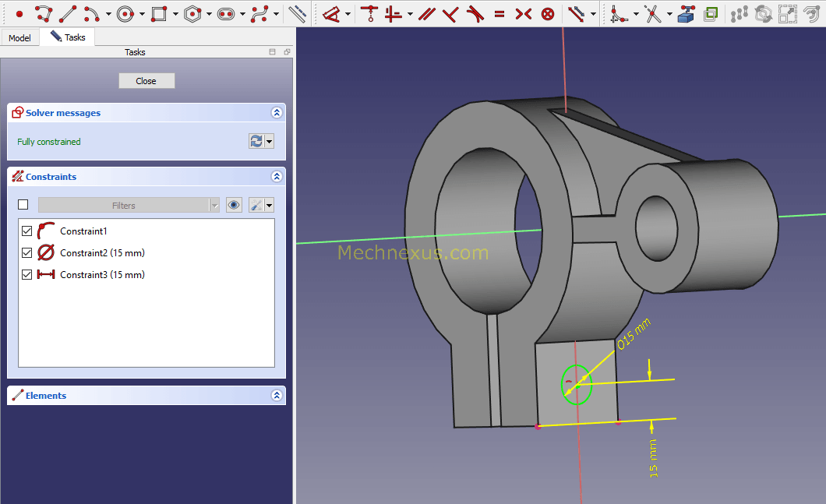Select the Create Polyline tool
Screen dimensions: 826x504
(44, 13)
